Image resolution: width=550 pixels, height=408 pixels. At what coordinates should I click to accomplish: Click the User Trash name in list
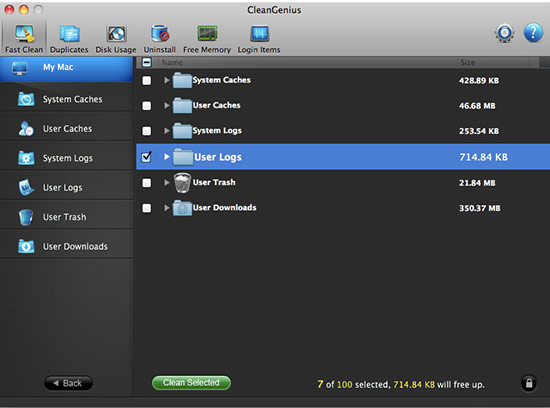(x=214, y=182)
